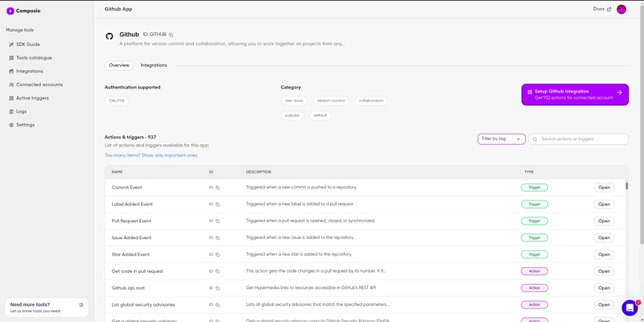Image resolution: width=644 pixels, height=322 pixels.
Task: Click Trigger badge for Commit Event
Action: click(x=535, y=188)
